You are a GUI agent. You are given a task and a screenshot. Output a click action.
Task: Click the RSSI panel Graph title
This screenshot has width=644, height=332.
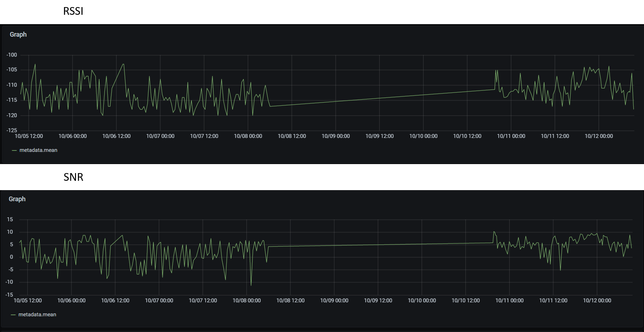[x=18, y=34]
